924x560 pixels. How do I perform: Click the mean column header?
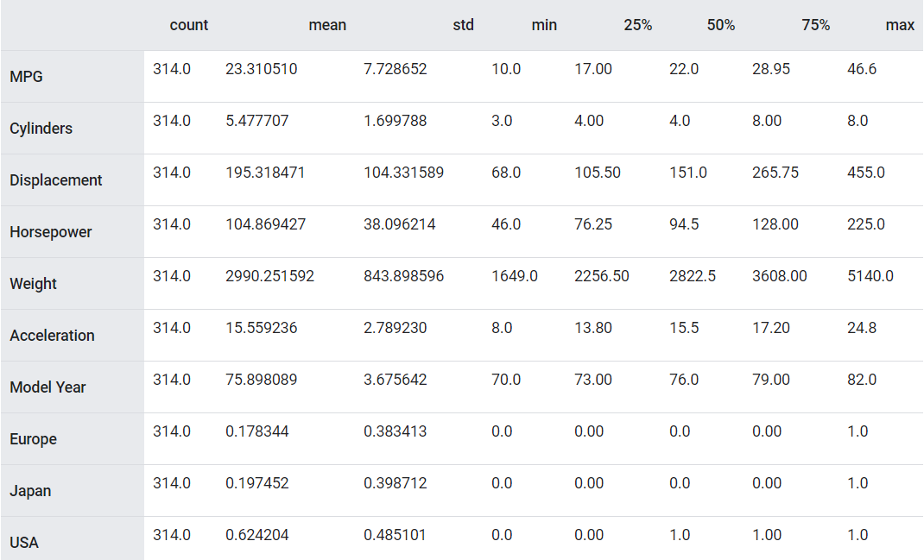click(327, 25)
